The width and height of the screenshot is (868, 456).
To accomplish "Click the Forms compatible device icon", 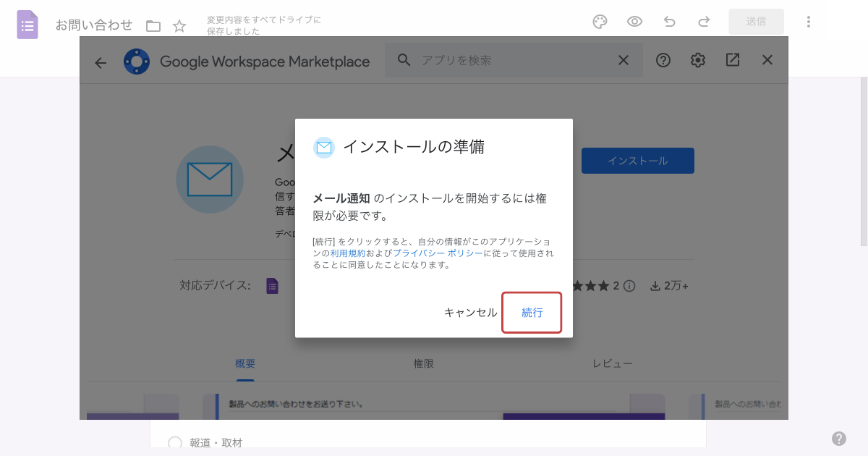I will coord(272,286).
